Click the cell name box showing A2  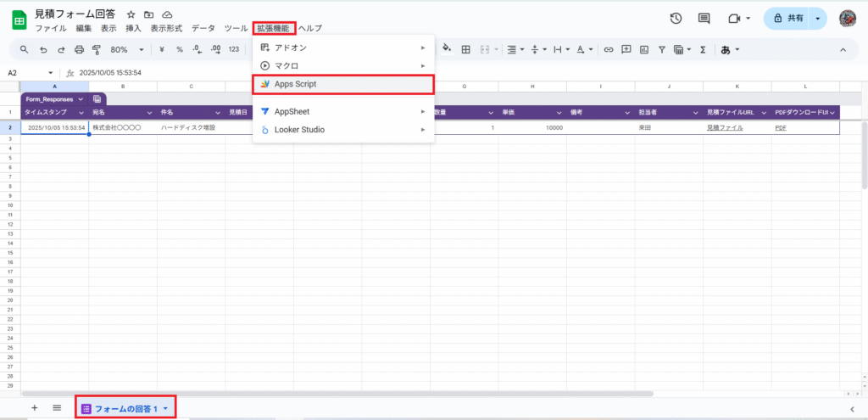[25, 73]
